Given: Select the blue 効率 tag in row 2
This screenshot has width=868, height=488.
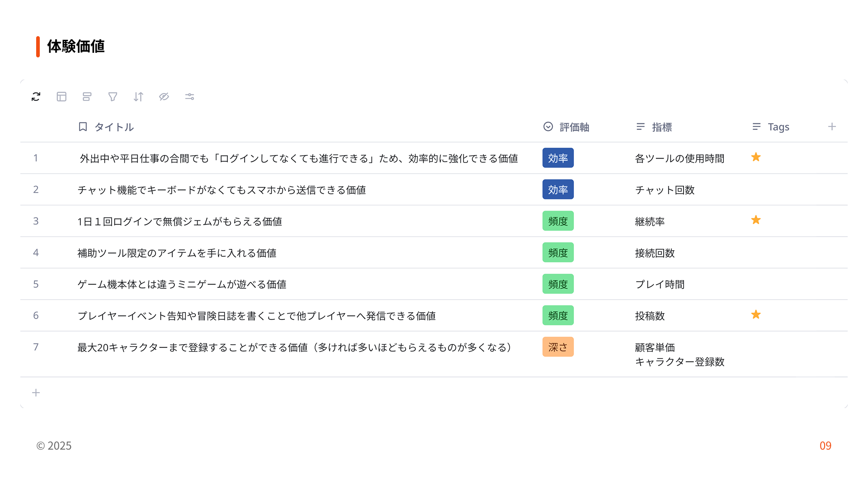Looking at the screenshot, I should coord(558,190).
